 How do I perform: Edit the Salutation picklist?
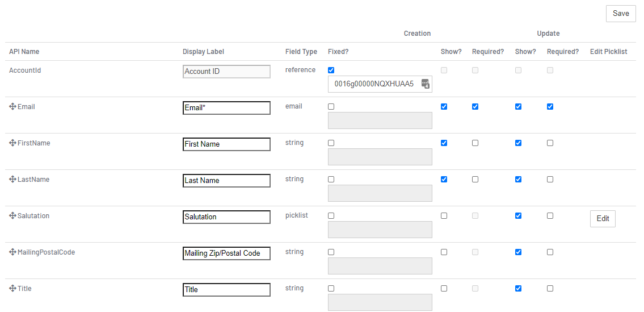tap(603, 219)
